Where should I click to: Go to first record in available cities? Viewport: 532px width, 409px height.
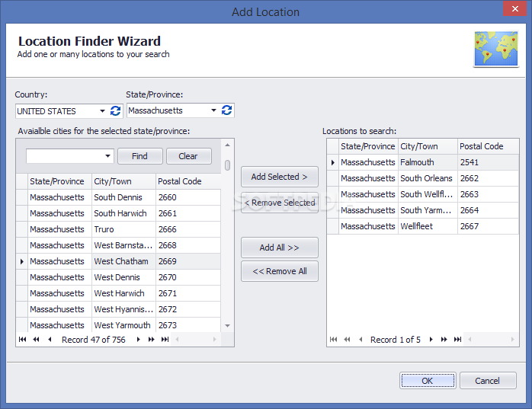(x=22, y=340)
